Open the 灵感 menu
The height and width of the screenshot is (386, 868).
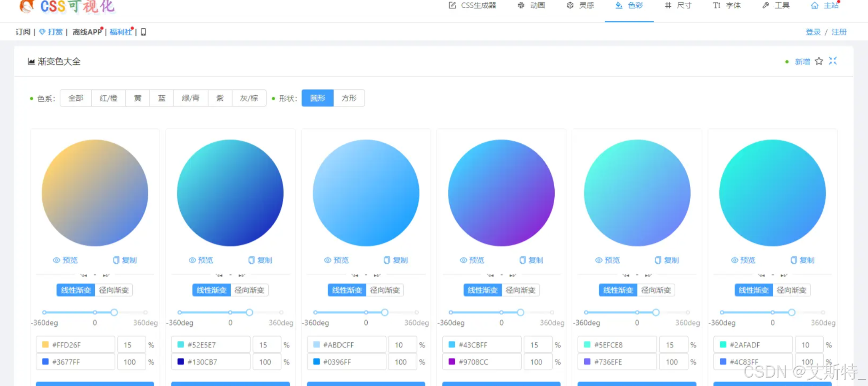[x=580, y=5]
